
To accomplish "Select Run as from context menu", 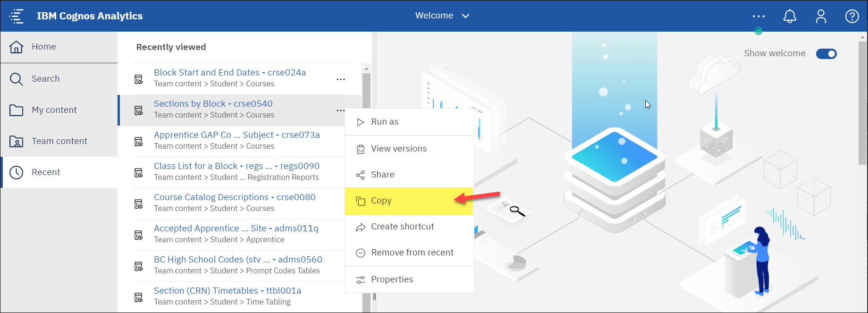I will point(409,122).
